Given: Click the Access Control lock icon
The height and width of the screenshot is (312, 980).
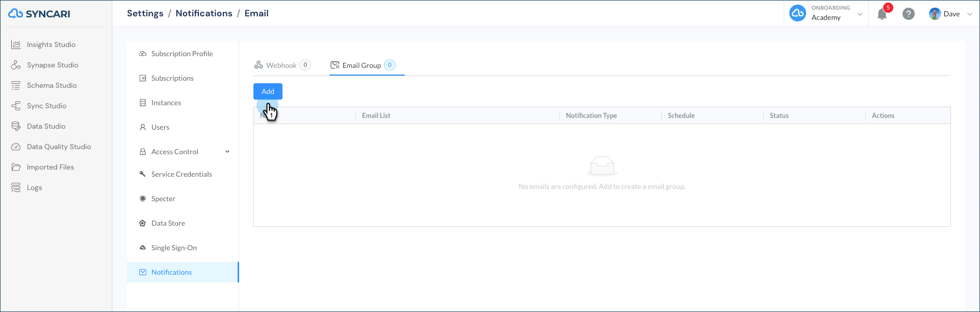Looking at the screenshot, I should click(x=143, y=152).
